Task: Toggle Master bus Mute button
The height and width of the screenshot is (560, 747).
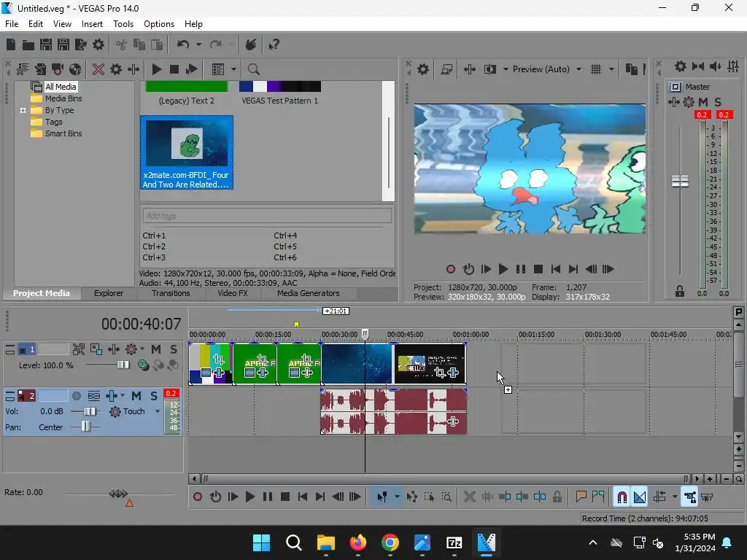Action: pos(703,102)
